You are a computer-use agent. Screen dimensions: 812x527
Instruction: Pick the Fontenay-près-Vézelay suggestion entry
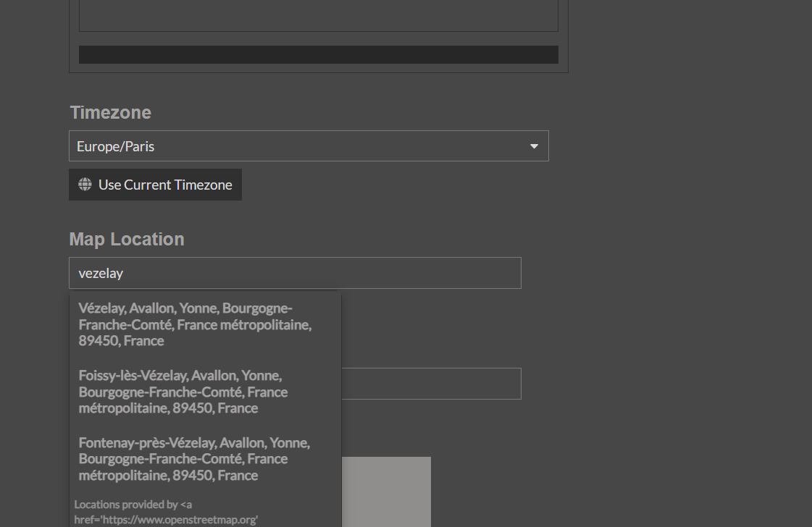click(193, 458)
